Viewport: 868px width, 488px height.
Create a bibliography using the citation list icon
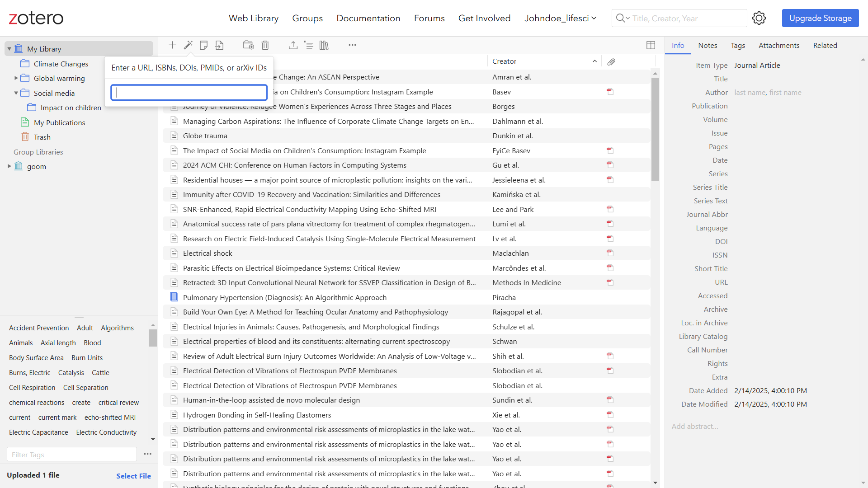(x=309, y=45)
